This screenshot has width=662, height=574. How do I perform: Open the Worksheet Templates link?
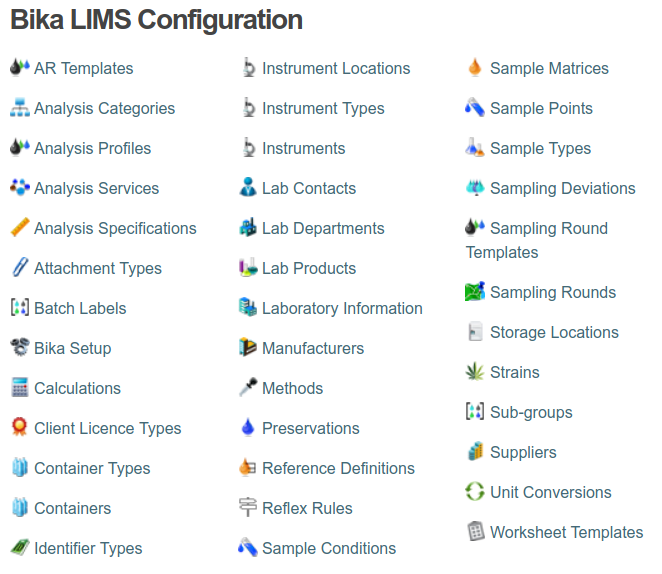point(566,532)
